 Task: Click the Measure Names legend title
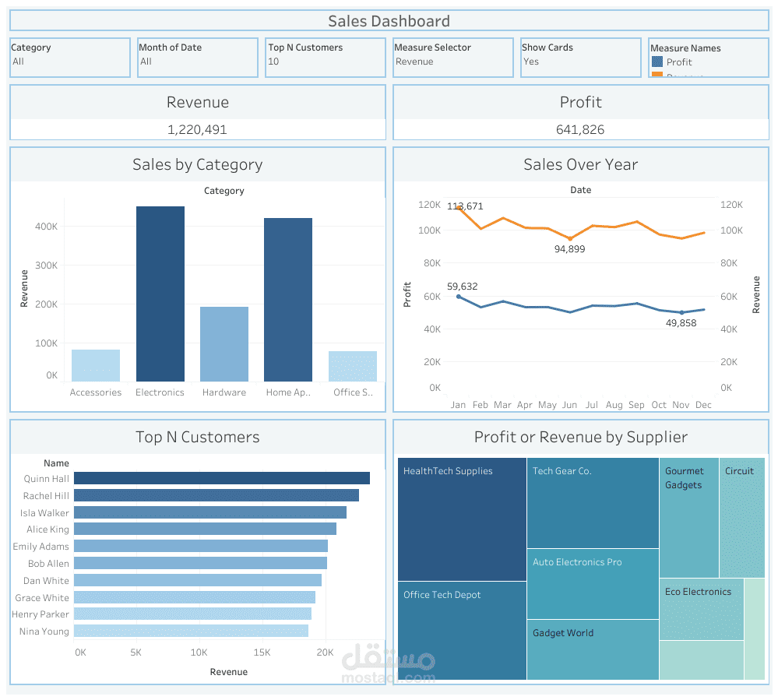685,48
